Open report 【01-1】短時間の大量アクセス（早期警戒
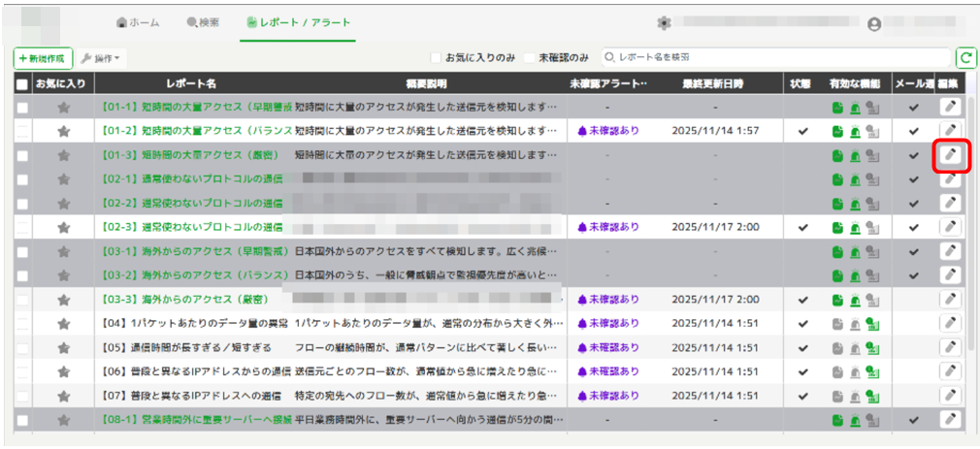 coord(196,108)
